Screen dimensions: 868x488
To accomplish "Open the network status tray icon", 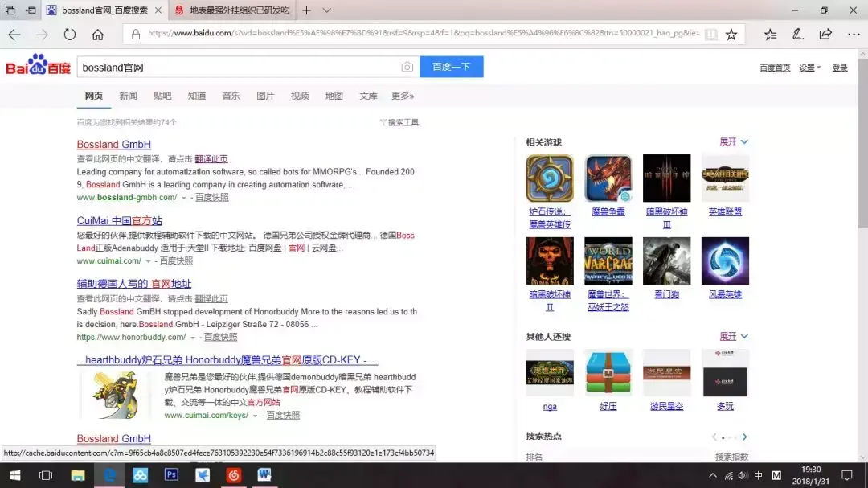I will coord(728,475).
